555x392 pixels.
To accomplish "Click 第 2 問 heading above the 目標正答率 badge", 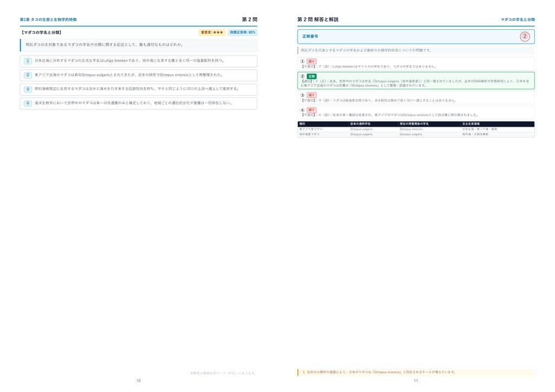I will pyautogui.click(x=249, y=19).
